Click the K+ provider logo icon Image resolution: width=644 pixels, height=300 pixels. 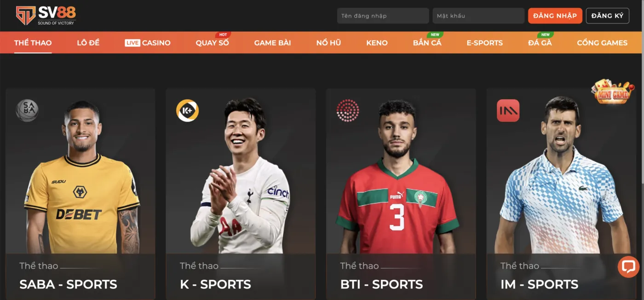coord(187,110)
